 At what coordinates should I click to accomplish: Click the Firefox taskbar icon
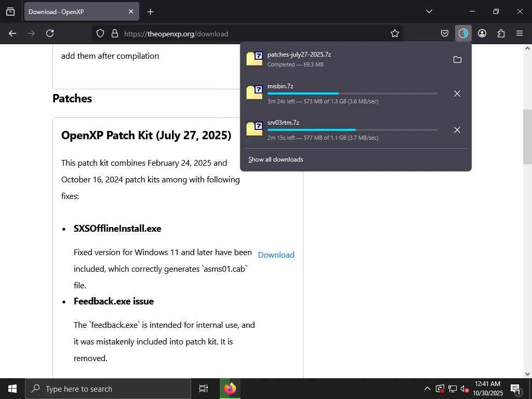point(230,389)
